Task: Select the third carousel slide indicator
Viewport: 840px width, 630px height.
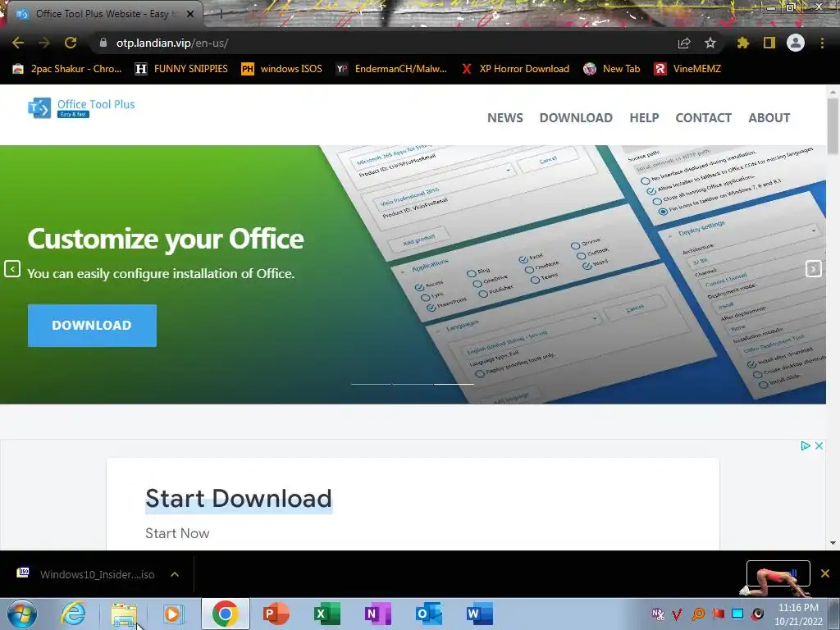Action: pyautogui.click(x=454, y=384)
